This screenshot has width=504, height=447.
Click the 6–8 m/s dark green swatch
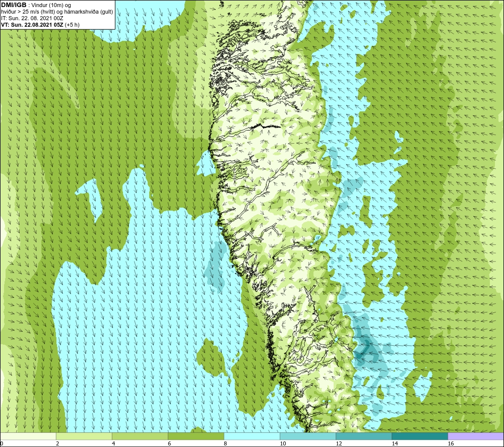coord(196,436)
